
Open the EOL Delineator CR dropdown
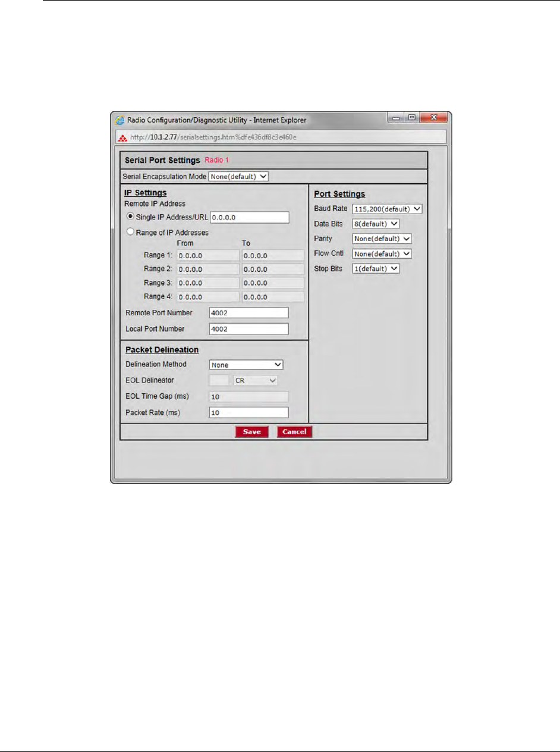[256, 380]
